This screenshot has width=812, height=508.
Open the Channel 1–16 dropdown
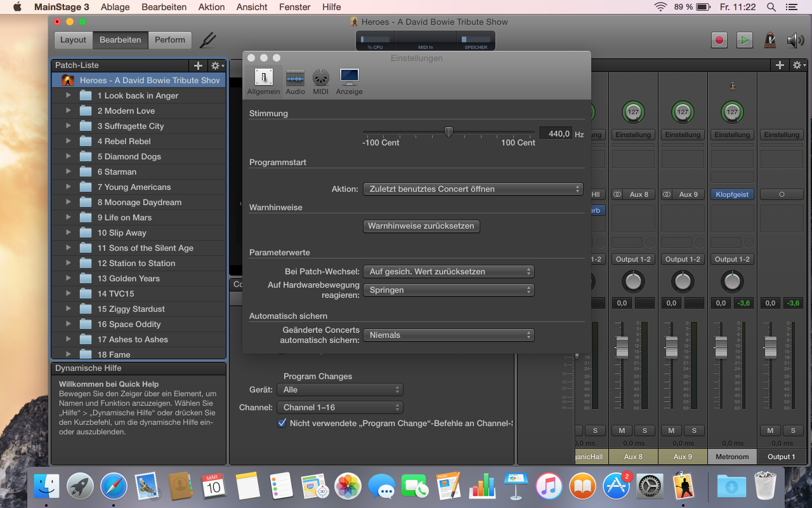pyautogui.click(x=340, y=407)
